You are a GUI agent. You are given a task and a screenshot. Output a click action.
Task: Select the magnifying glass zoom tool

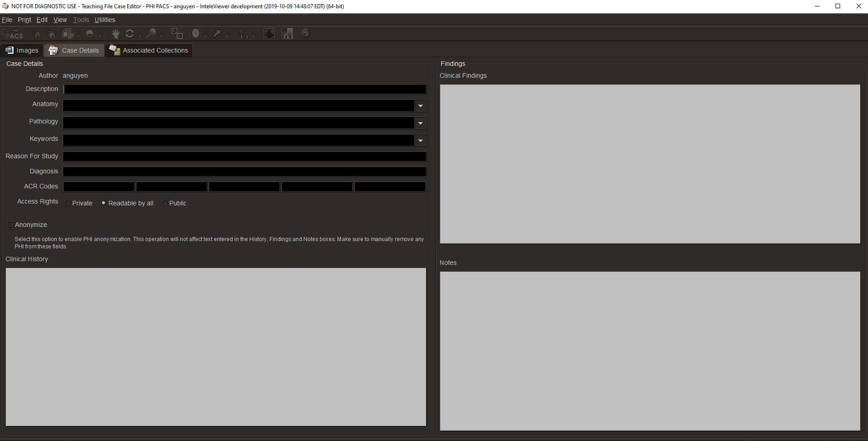click(x=151, y=33)
